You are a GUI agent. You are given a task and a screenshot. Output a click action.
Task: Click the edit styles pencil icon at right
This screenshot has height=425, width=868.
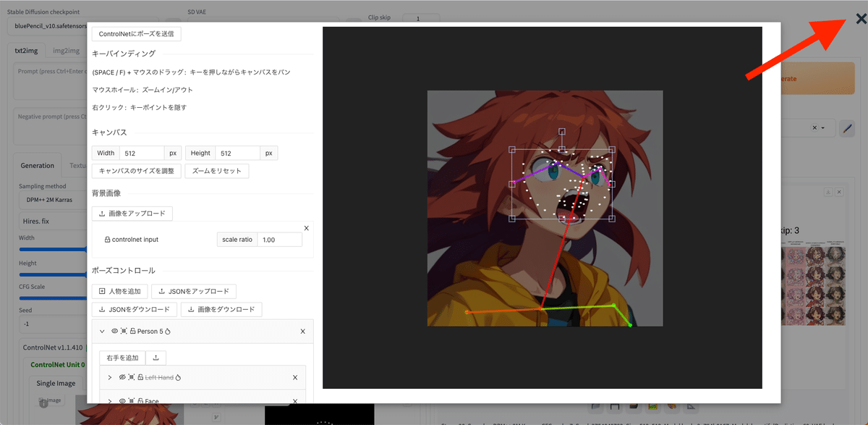848,128
